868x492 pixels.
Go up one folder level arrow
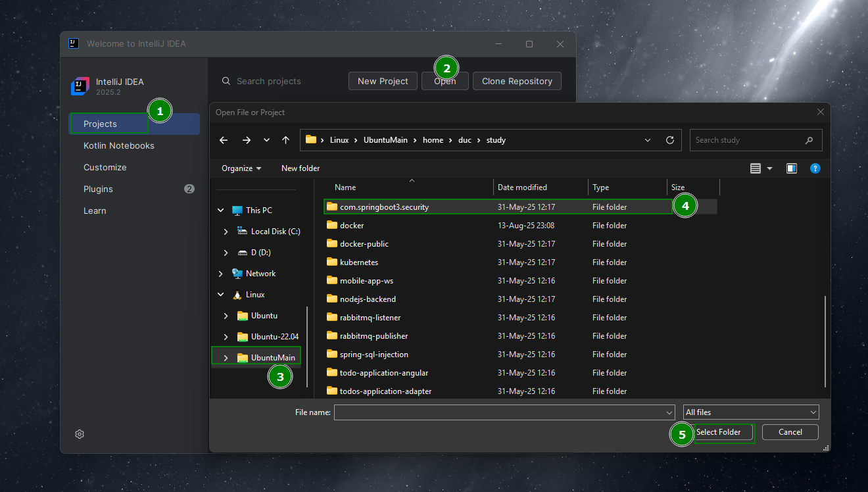click(285, 140)
